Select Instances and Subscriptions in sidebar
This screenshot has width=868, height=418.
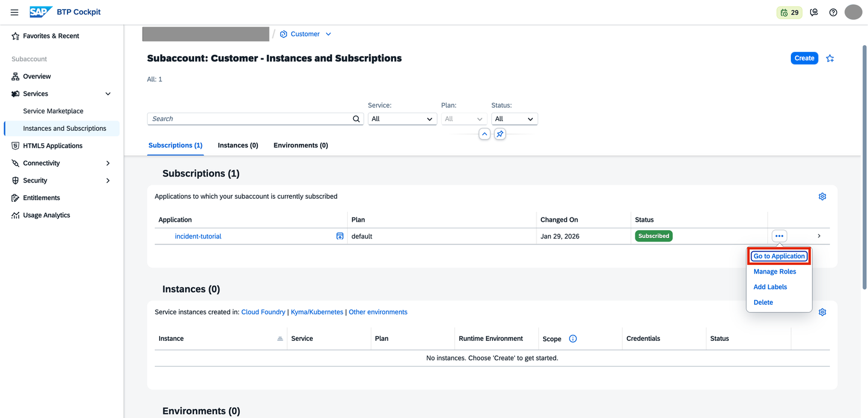pyautogui.click(x=61, y=128)
